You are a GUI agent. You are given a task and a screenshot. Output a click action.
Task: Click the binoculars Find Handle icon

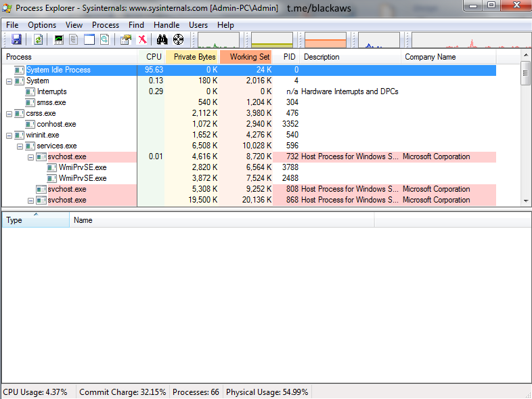coord(162,39)
